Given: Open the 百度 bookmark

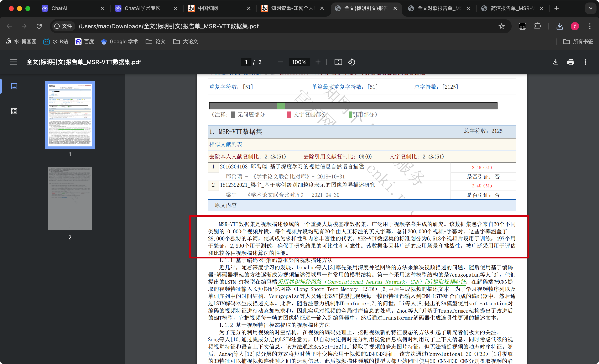Looking at the screenshot, I should coord(84,42).
